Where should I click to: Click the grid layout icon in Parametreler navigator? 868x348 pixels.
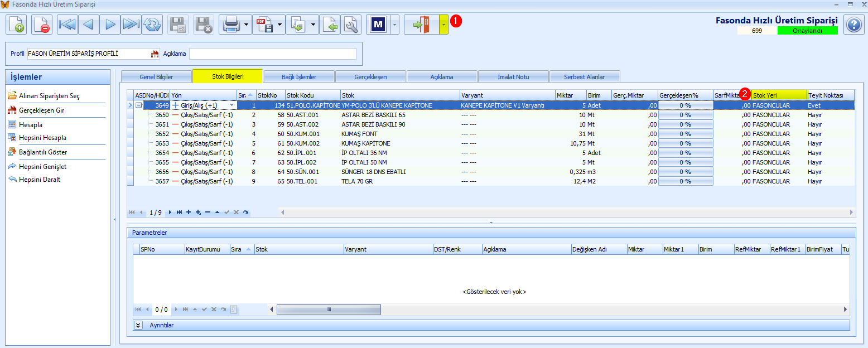(234, 310)
